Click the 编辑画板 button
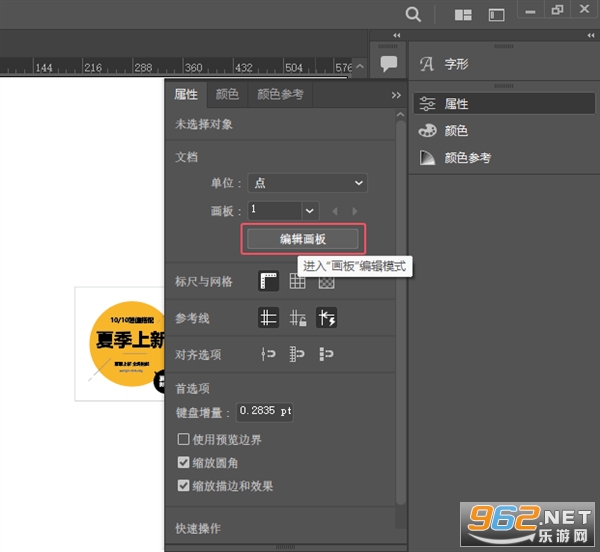 click(x=303, y=239)
